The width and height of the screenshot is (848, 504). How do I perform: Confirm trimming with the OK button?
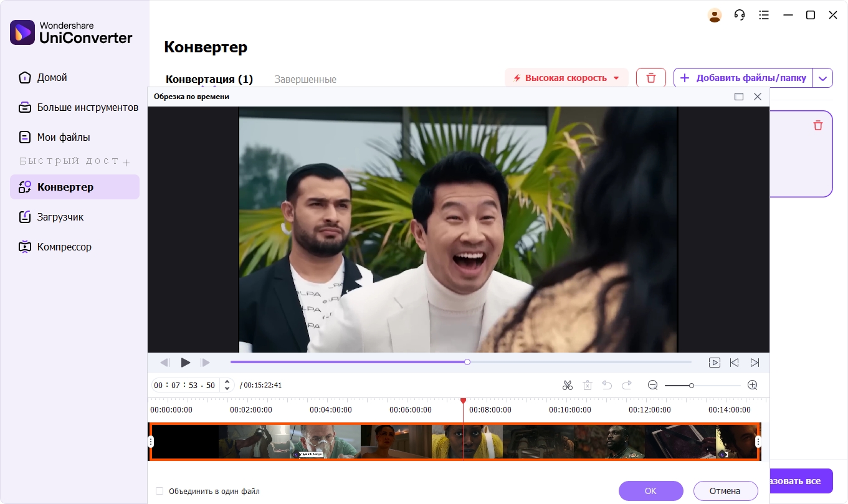point(650,491)
